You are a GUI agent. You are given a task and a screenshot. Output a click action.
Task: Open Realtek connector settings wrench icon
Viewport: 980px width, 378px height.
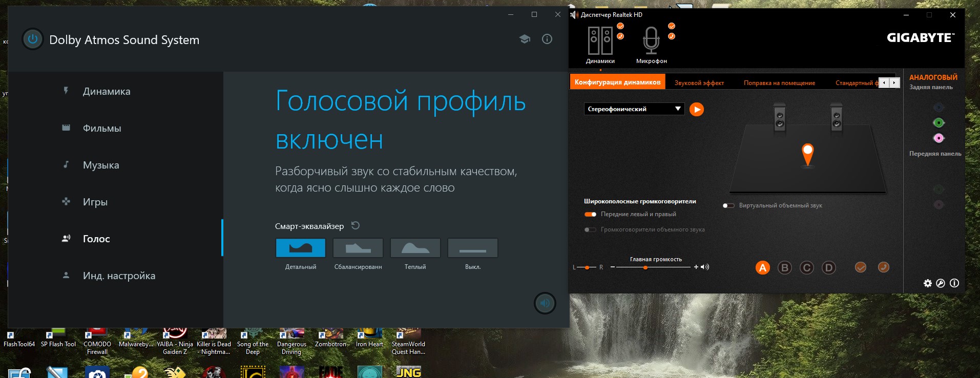coord(941,283)
